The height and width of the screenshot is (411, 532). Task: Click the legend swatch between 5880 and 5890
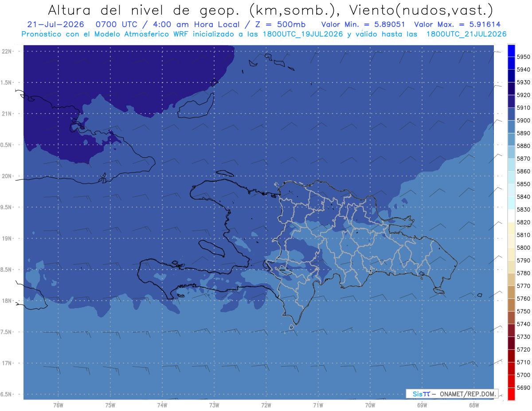(x=511, y=139)
